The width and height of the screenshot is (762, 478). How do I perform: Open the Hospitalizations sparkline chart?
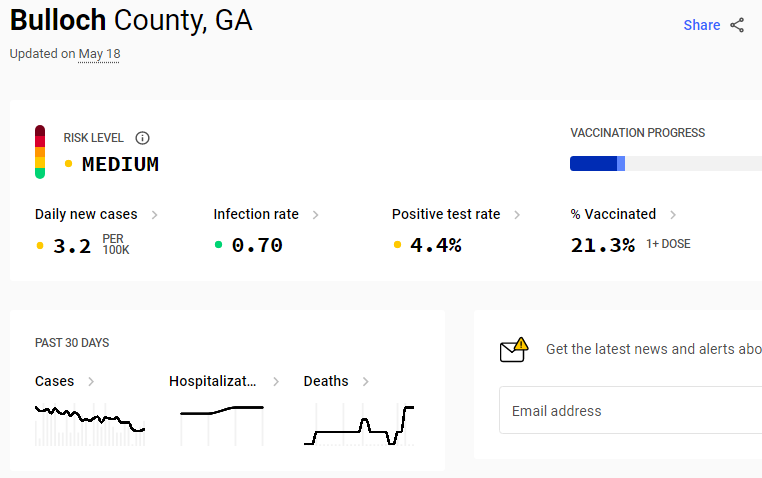(x=222, y=425)
